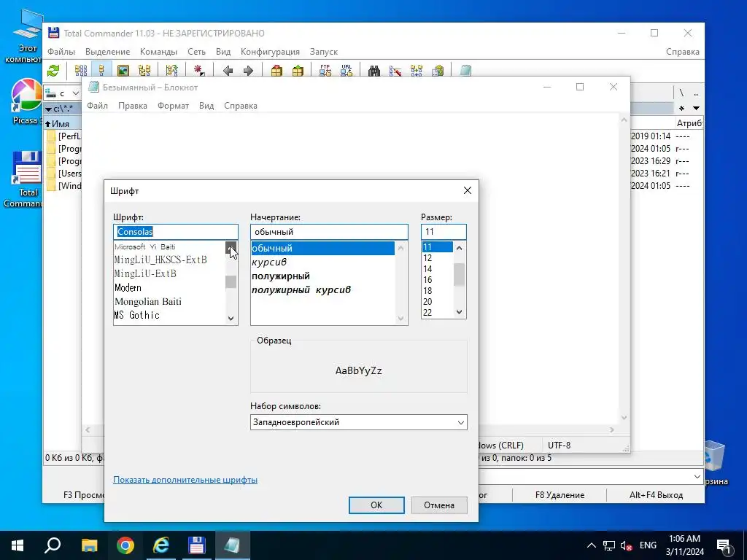Open the FTP connect toolbar icon
This screenshot has width=747, height=560.
[x=325, y=71]
